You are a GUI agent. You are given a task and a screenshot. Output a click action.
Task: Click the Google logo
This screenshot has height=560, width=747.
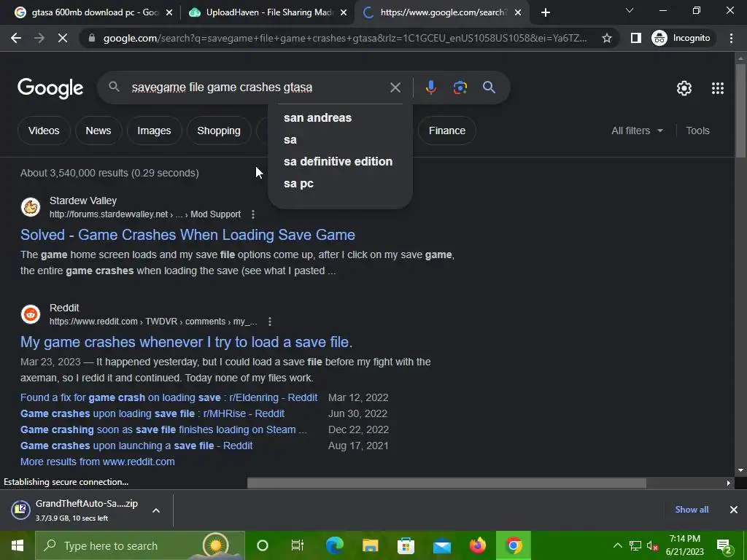click(x=50, y=88)
